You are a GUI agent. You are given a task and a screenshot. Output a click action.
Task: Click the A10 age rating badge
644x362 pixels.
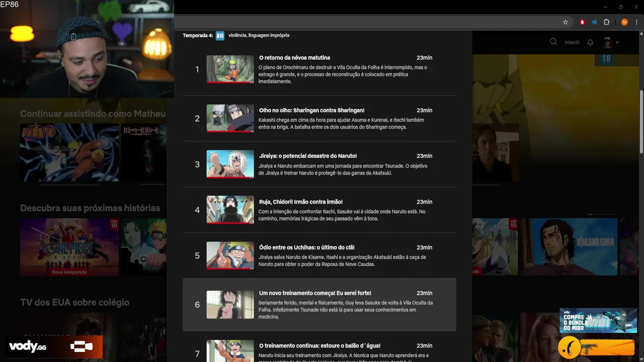pos(220,36)
